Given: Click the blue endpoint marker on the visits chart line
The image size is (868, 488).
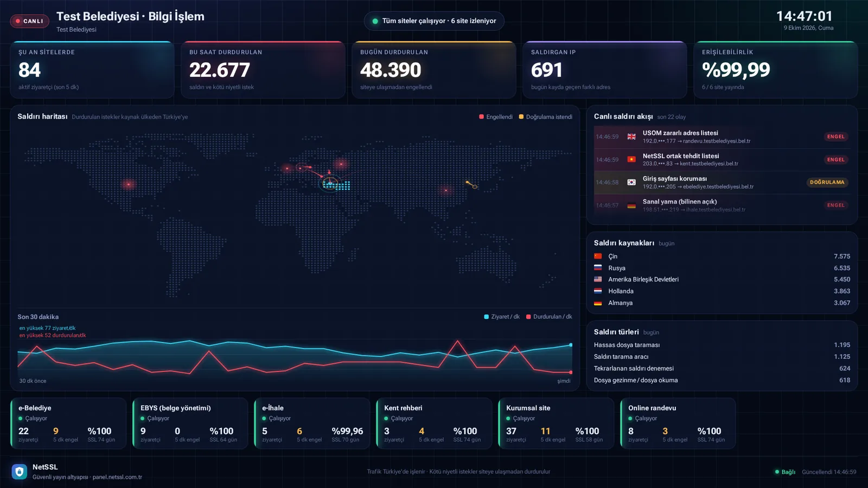Looking at the screenshot, I should coord(571,345).
